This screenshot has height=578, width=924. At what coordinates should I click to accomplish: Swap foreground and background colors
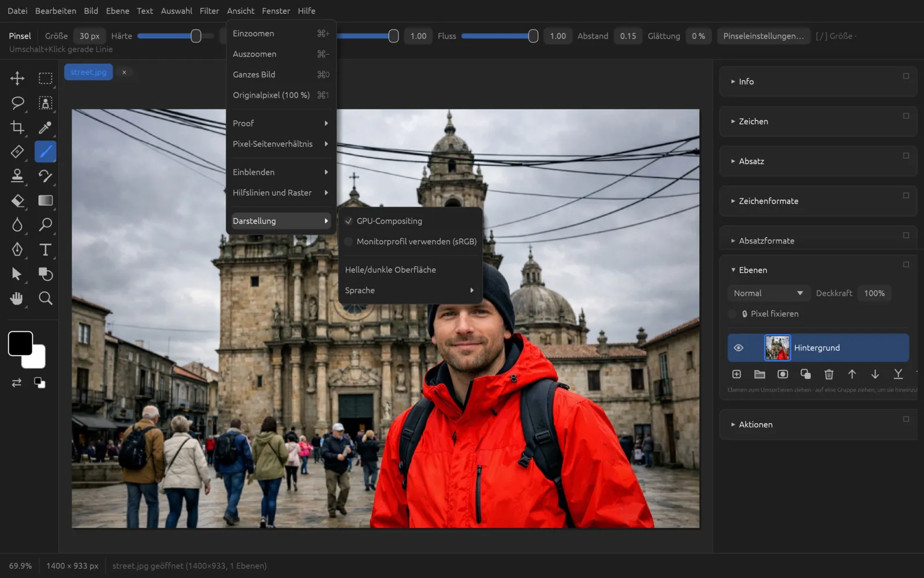[17, 383]
